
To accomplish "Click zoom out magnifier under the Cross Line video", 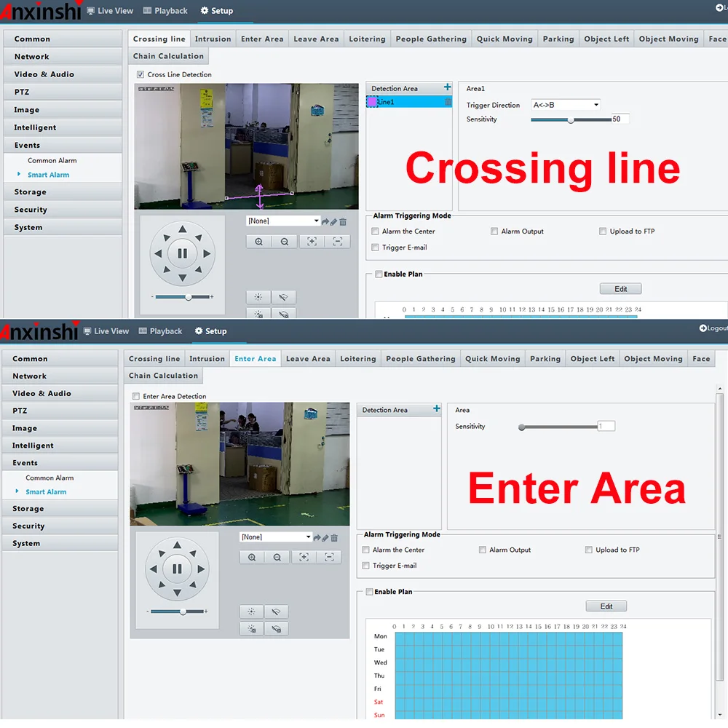I will pos(284,242).
